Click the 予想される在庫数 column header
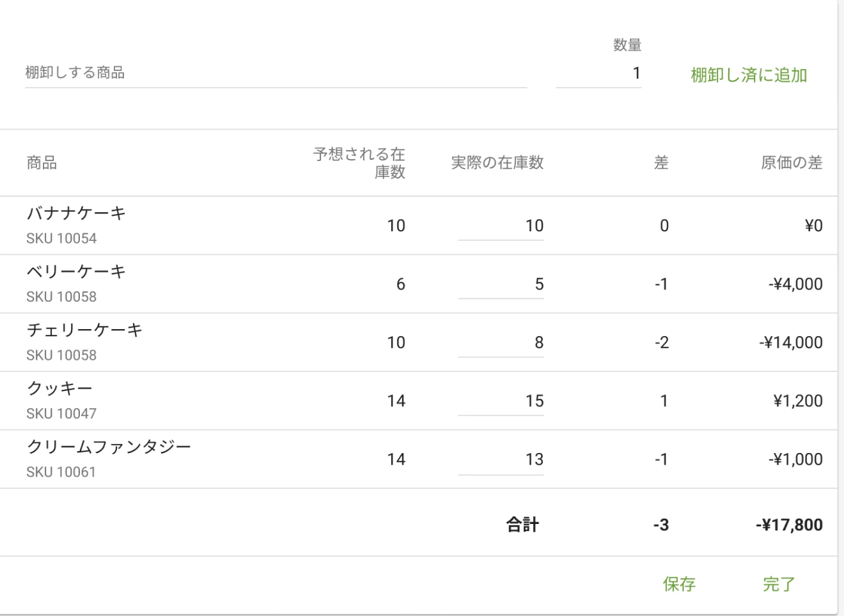Viewport: 844px width, 616px height. 359,163
